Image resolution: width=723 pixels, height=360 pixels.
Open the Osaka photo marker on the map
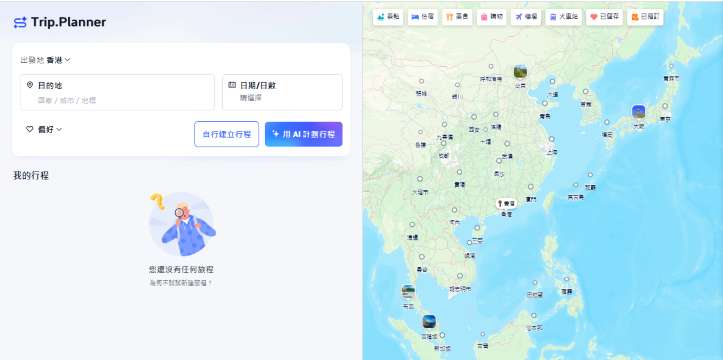coord(639,112)
